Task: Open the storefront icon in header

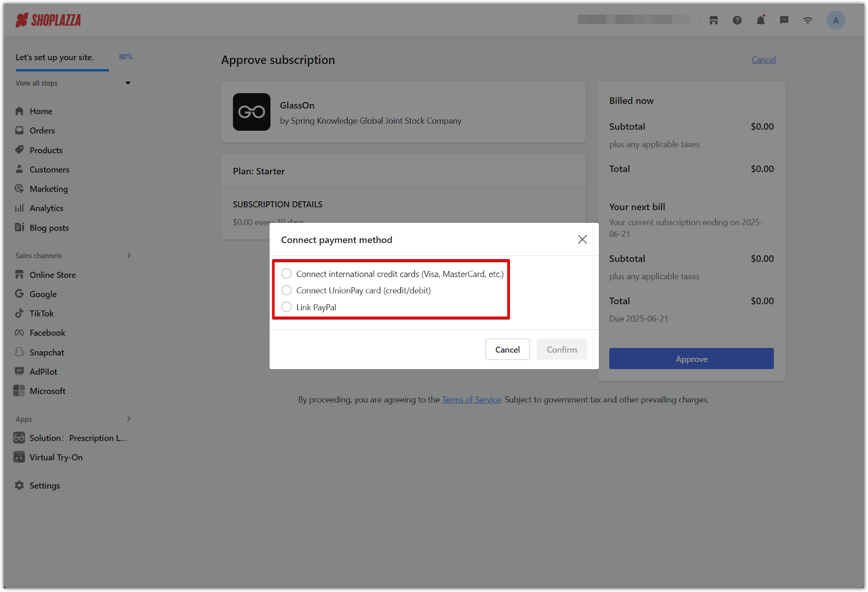Action: [713, 21]
